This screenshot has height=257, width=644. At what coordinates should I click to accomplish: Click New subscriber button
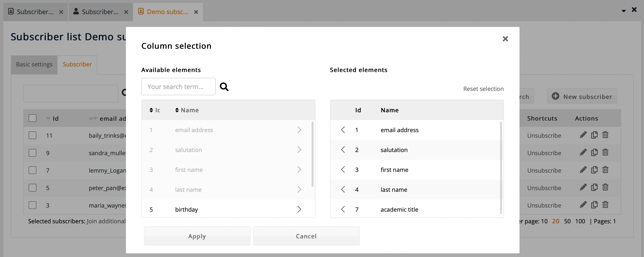[x=582, y=96]
